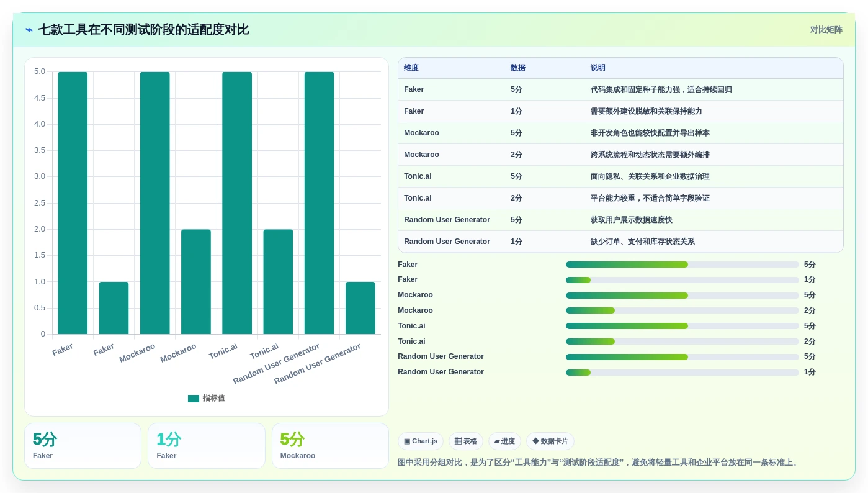
Task: Click the cell 获取用户展示数据速度快
Action: tap(632, 220)
